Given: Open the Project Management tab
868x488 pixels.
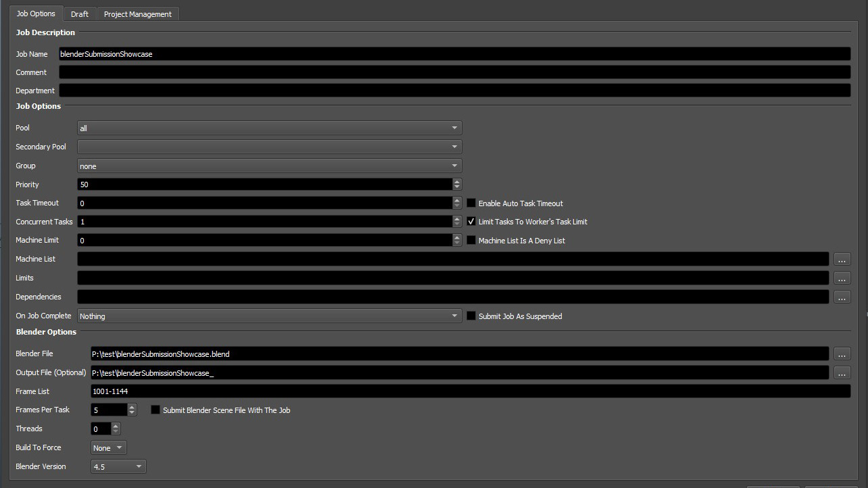Looking at the screenshot, I should click(138, 14).
